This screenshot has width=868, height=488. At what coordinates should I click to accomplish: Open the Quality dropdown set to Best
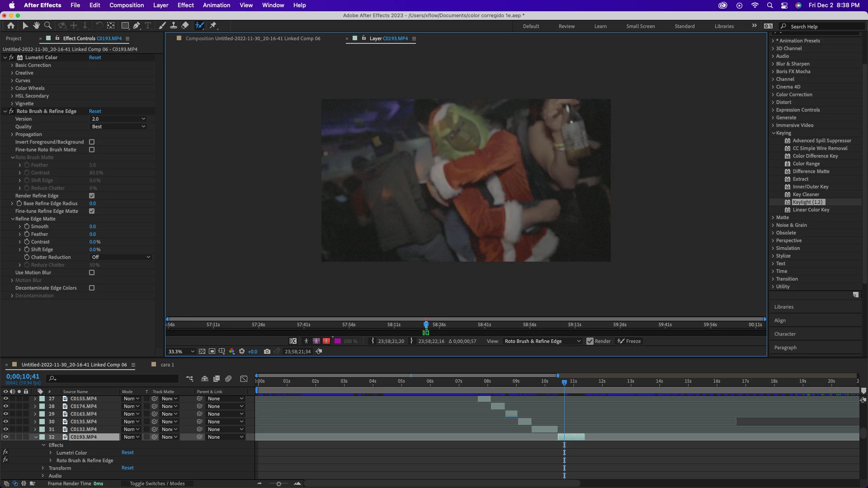coord(118,127)
